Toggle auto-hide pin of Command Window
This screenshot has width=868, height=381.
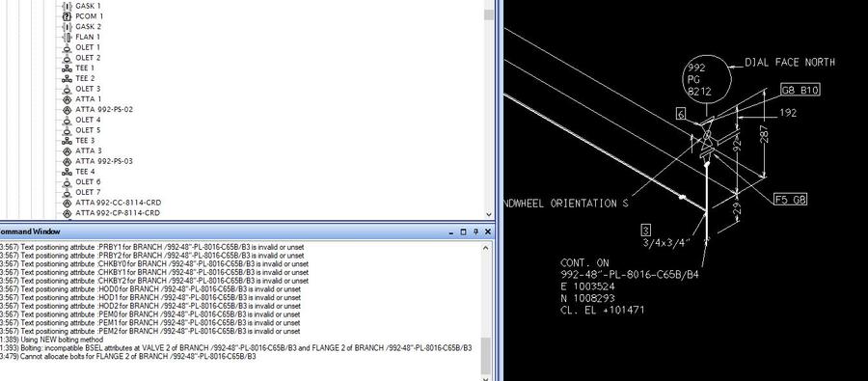(476, 231)
